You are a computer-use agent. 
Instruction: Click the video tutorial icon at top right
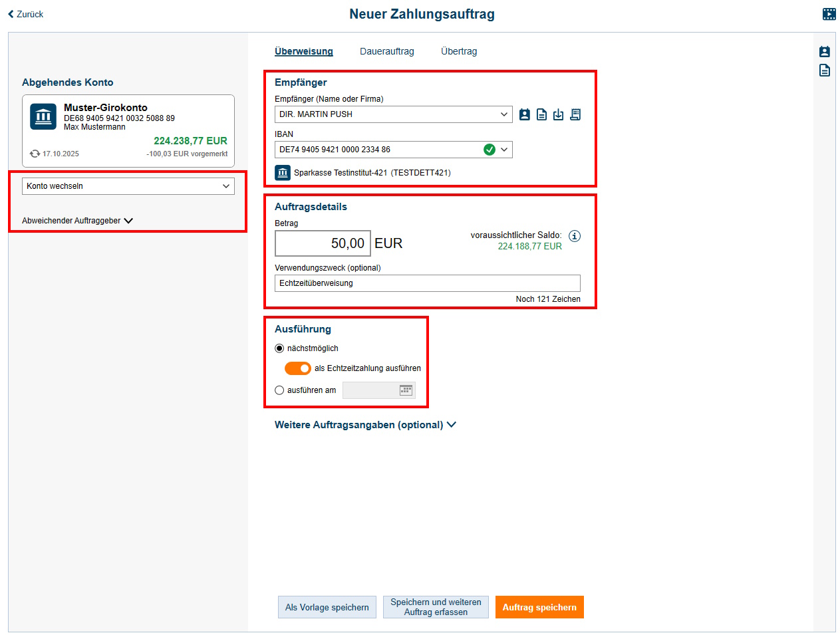pyautogui.click(x=829, y=13)
